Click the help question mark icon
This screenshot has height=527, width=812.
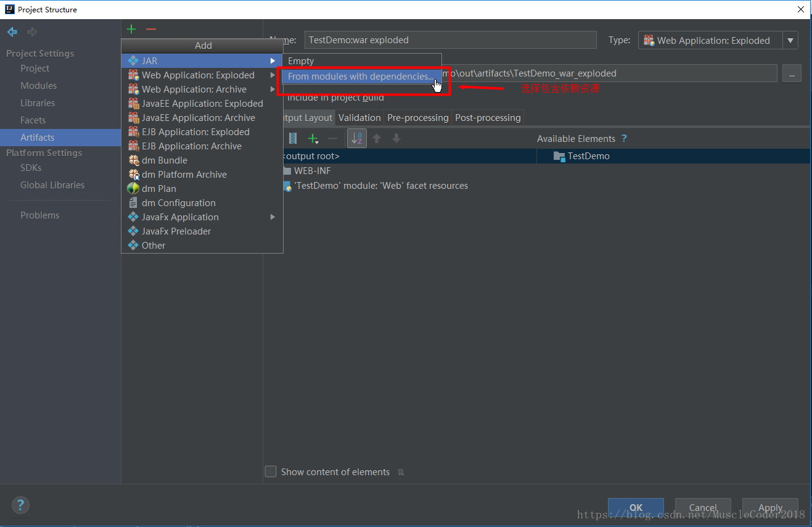[20, 505]
